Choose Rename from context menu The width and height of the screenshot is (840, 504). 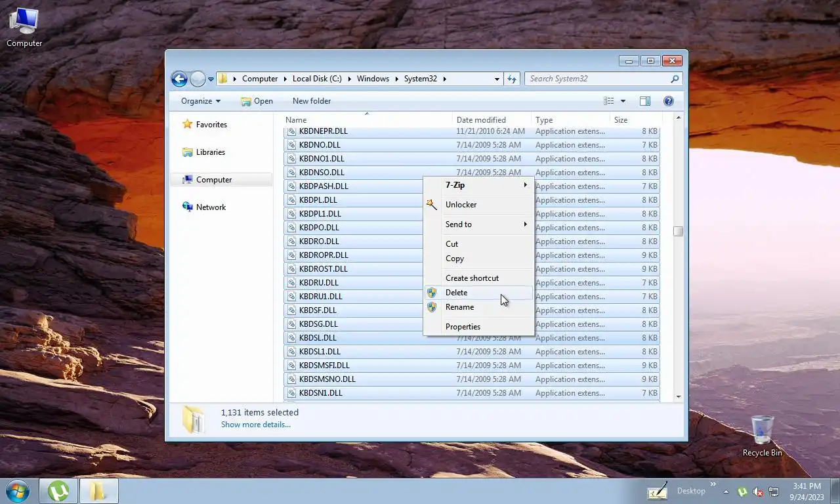tap(478, 307)
